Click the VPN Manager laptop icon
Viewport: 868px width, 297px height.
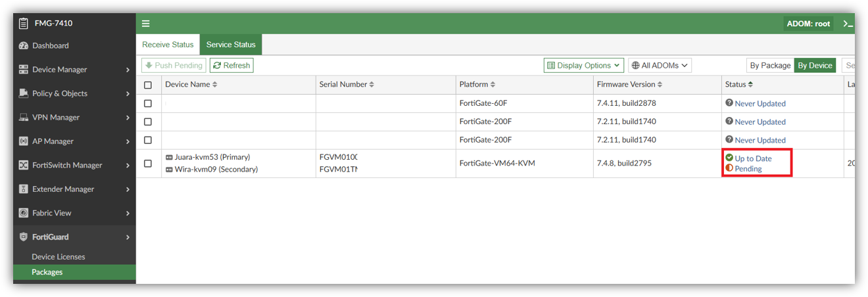24,118
